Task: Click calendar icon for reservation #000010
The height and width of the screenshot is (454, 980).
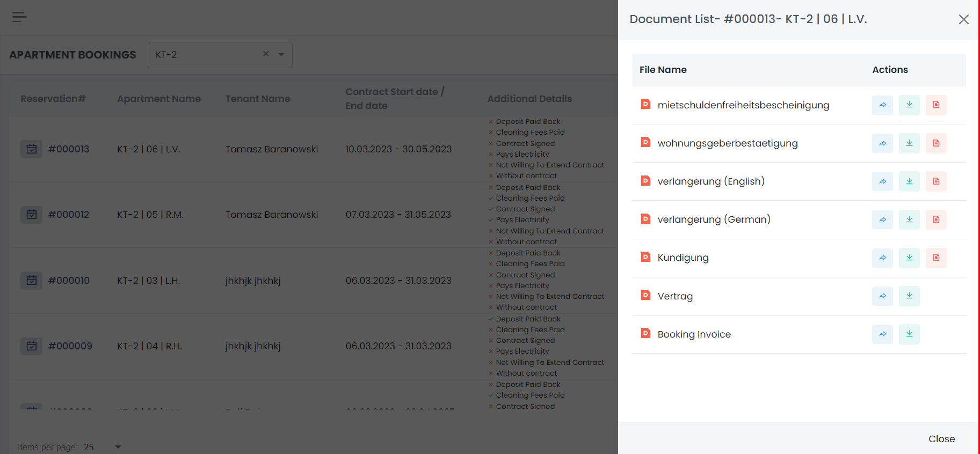Action: tap(32, 280)
